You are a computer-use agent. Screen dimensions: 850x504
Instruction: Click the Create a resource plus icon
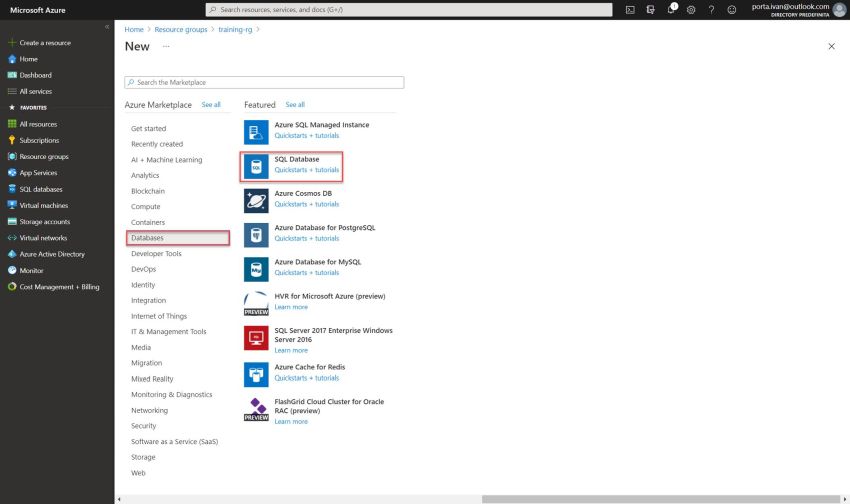(12, 42)
